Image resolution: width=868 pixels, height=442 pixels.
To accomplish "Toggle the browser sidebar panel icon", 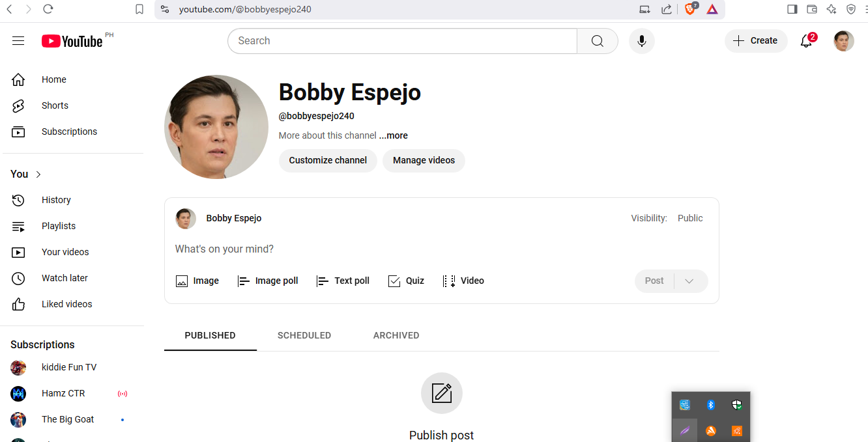I will tap(792, 9).
